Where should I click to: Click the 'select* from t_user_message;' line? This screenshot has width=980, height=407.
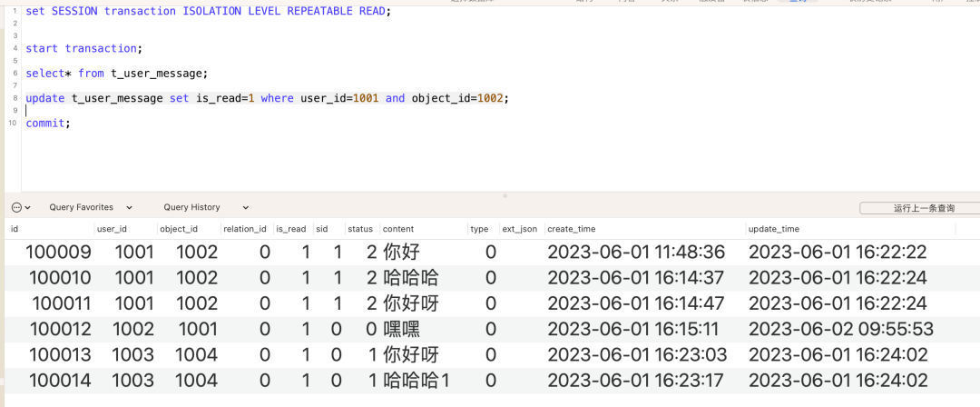[117, 74]
